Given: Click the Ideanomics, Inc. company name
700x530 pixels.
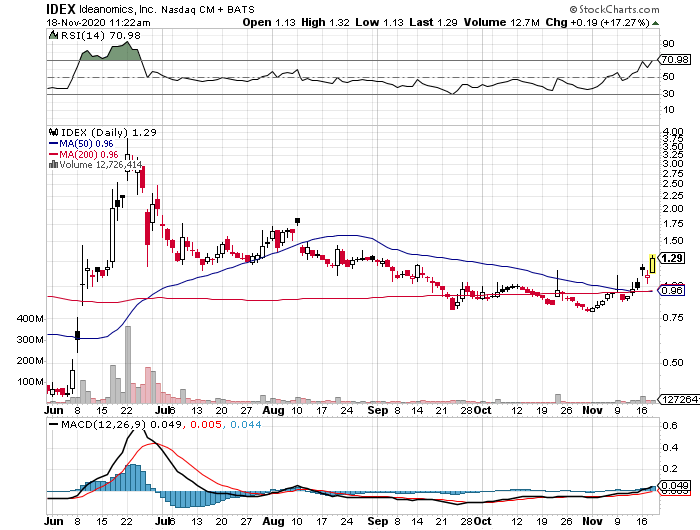Looking at the screenshot, I should tap(117, 9).
